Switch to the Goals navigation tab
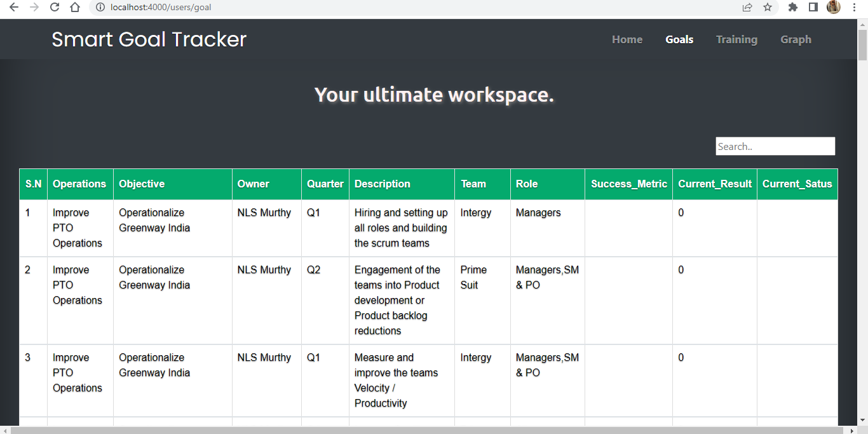 679,39
